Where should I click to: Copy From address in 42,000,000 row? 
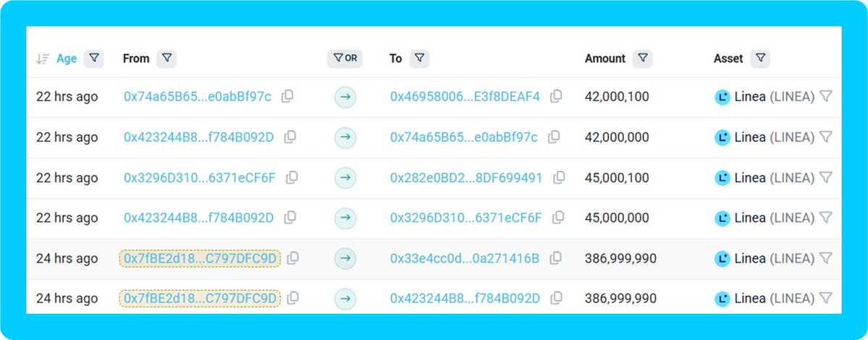290,137
